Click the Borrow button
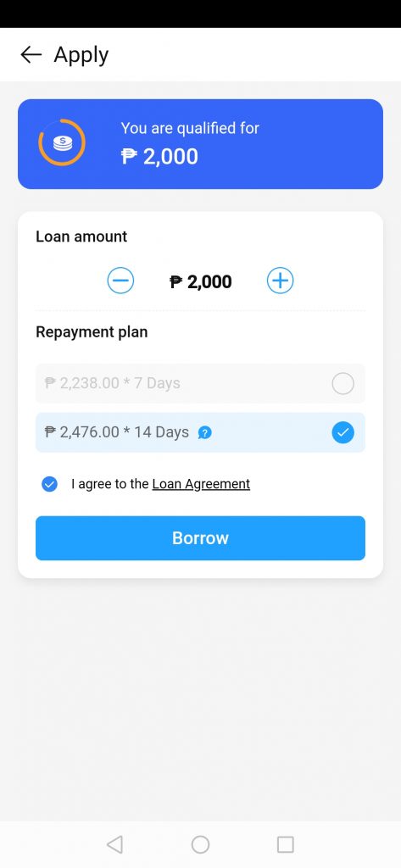The width and height of the screenshot is (401, 868). [x=200, y=538]
